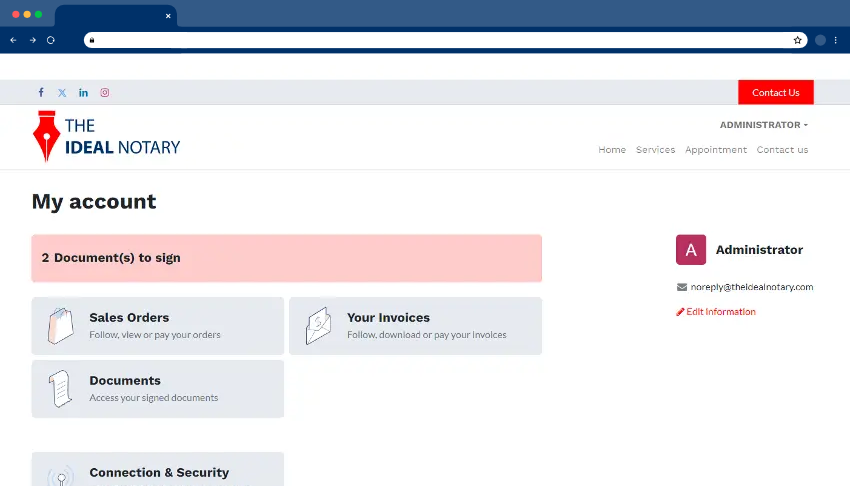Bookmark page with the star icon
This screenshot has width=850, height=486.
(797, 40)
